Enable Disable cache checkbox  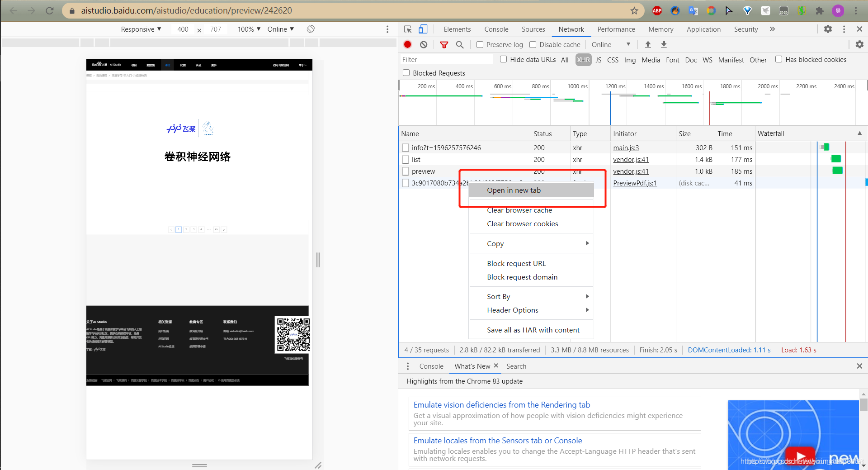533,44
